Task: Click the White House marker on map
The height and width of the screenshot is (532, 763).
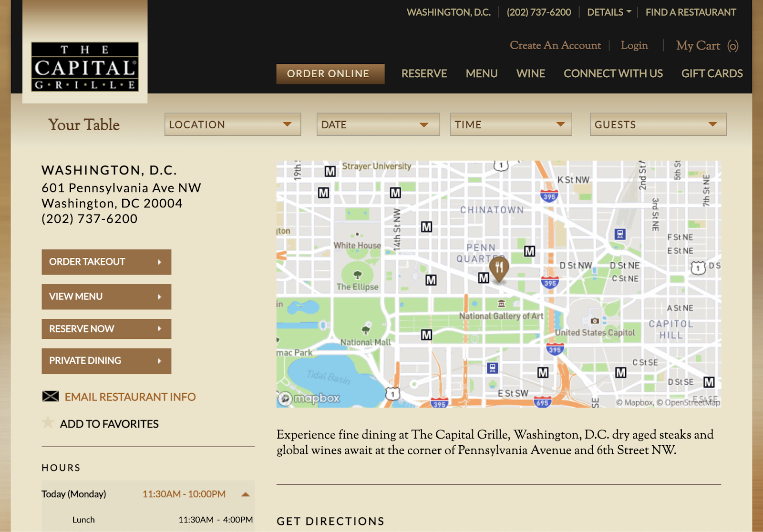Action: click(357, 235)
